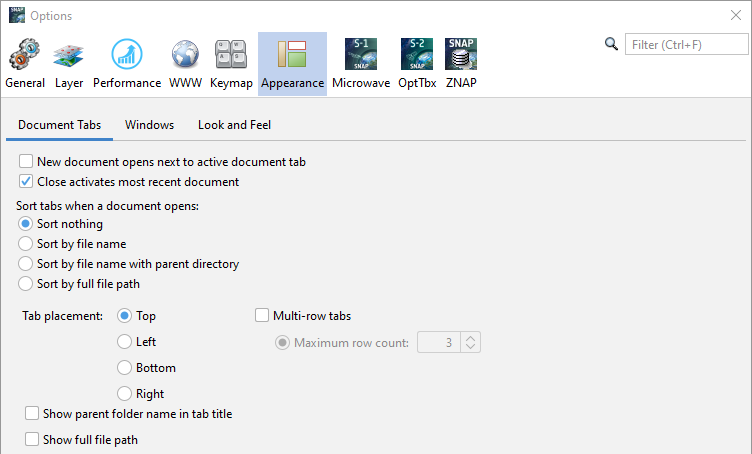
Task: Switch to the Windows tab
Action: click(149, 125)
